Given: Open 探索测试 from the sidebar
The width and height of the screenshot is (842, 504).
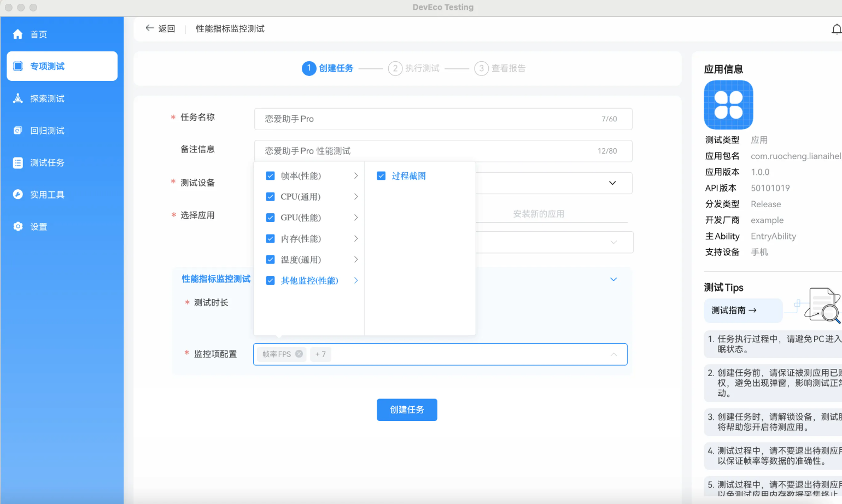Looking at the screenshot, I should point(44,98).
